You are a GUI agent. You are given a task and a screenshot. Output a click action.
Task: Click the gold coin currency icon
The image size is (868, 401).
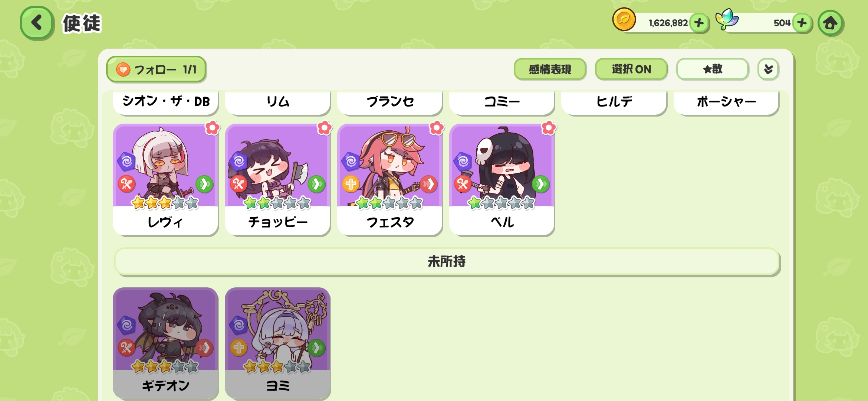click(624, 19)
